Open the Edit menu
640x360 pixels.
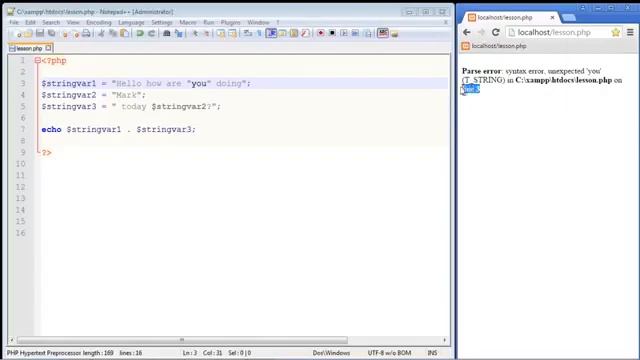click(30, 22)
